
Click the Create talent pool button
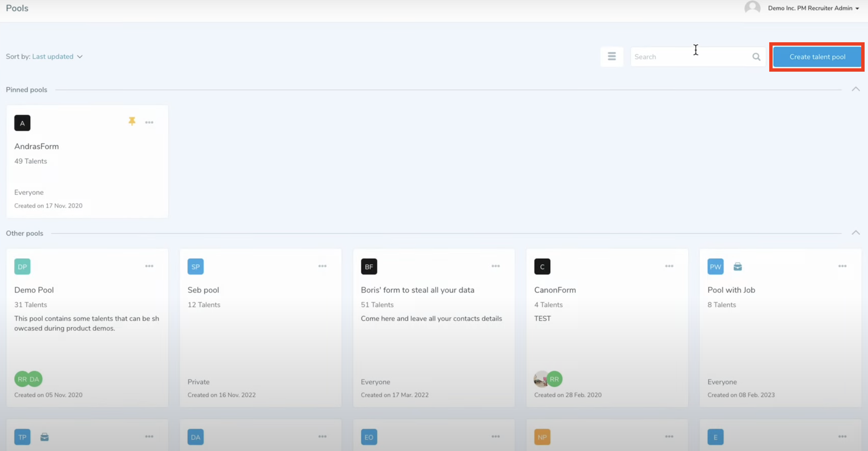click(x=817, y=57)
